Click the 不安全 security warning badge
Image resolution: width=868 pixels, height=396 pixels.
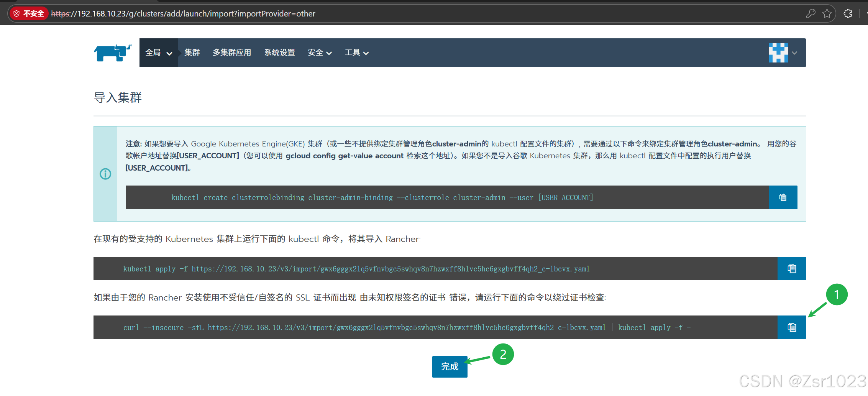(29, 14)
